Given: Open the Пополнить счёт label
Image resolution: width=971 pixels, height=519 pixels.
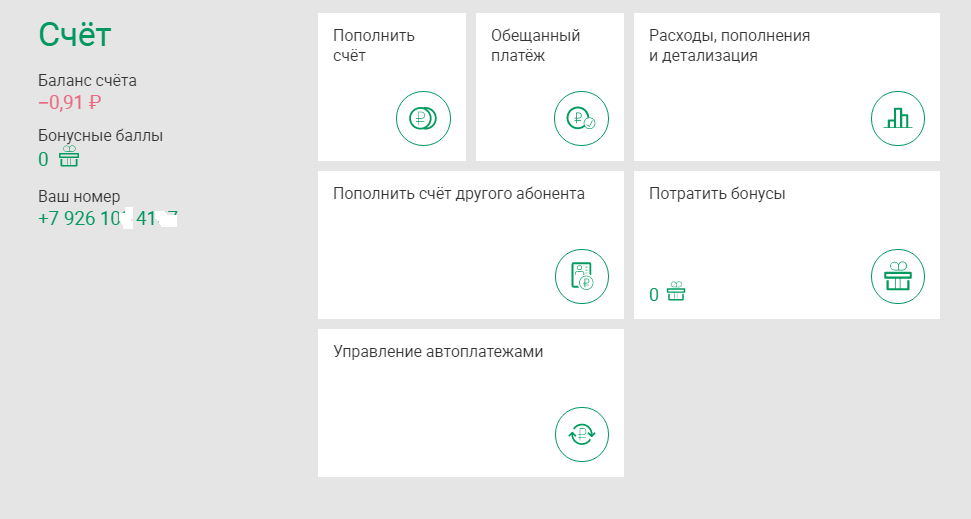Looking at the screenshot, I should 373,45.
